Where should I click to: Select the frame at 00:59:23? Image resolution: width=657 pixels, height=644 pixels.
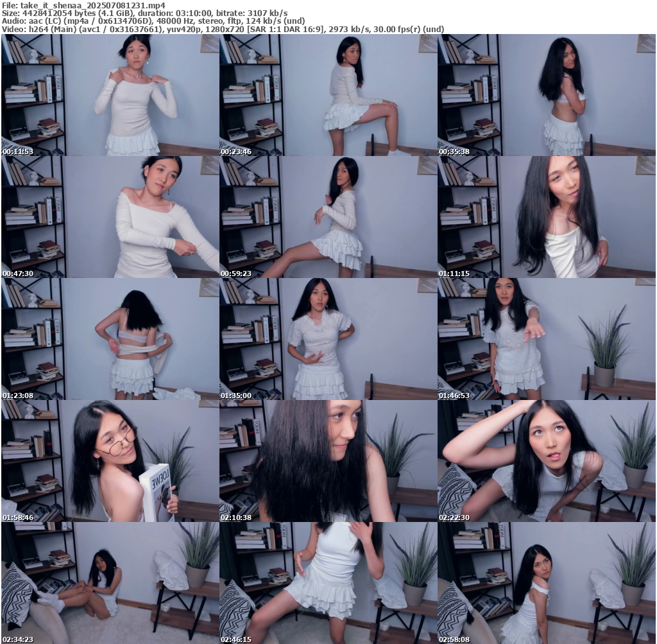[x=328, y=217]
